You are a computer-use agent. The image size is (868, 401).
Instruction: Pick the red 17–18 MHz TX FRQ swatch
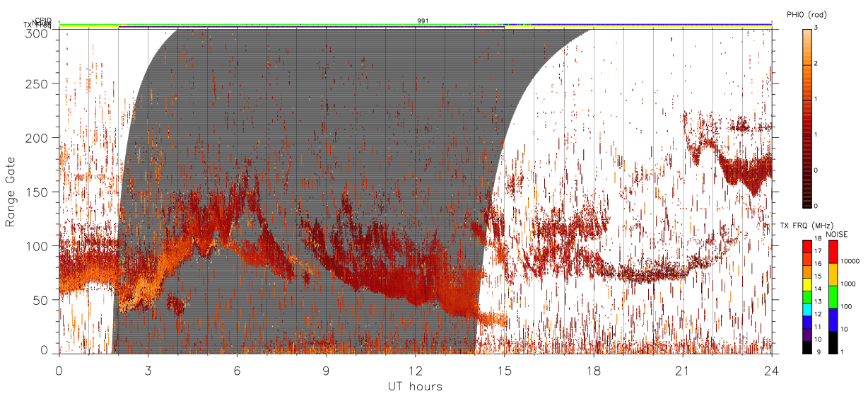coord(807,246)
